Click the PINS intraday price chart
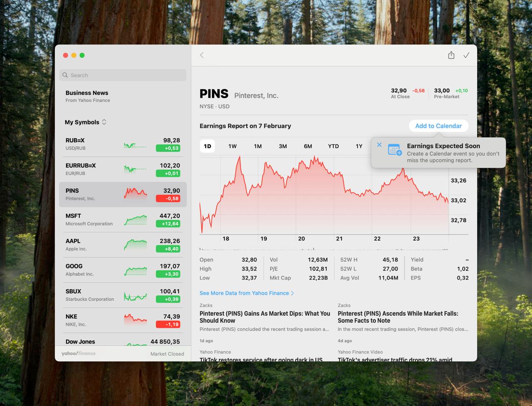This screenshot has width=532, height=406. click(324, 196)
